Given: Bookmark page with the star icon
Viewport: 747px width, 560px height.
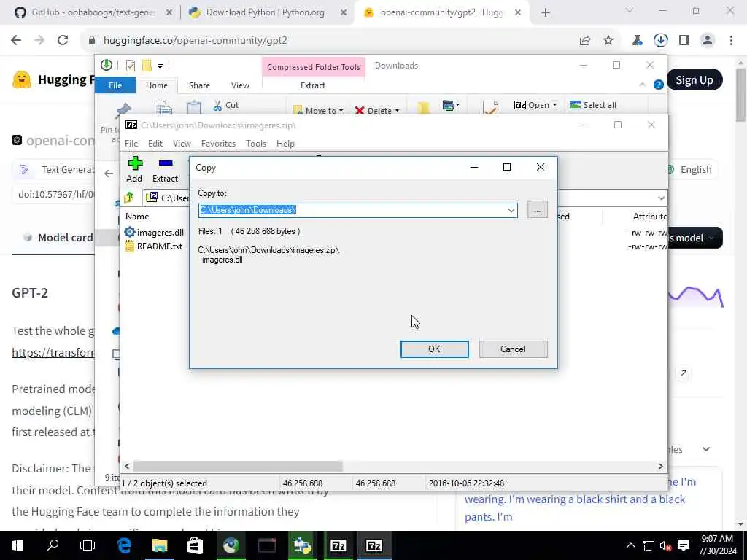Looking at the screenshot, I should point(608,41).
